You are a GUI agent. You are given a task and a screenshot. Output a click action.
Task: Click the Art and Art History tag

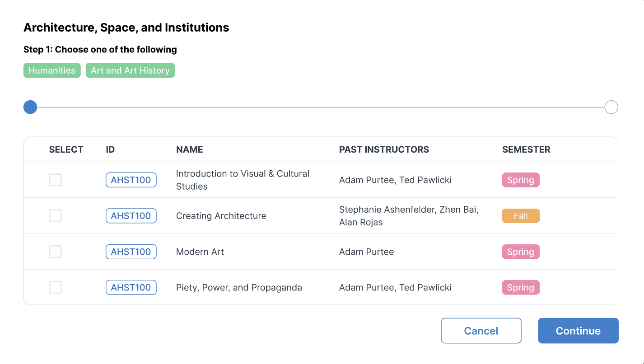coord(130,70)
